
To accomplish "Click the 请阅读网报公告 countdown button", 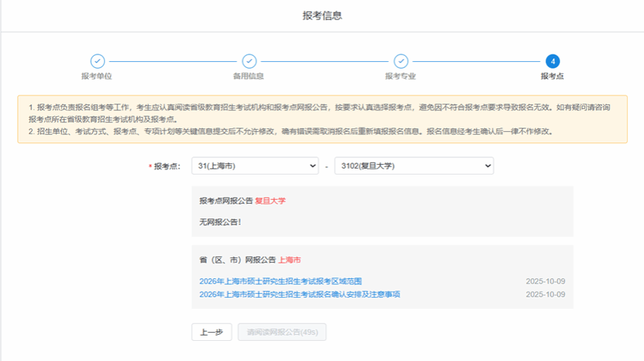I will [x=282, y=333].
